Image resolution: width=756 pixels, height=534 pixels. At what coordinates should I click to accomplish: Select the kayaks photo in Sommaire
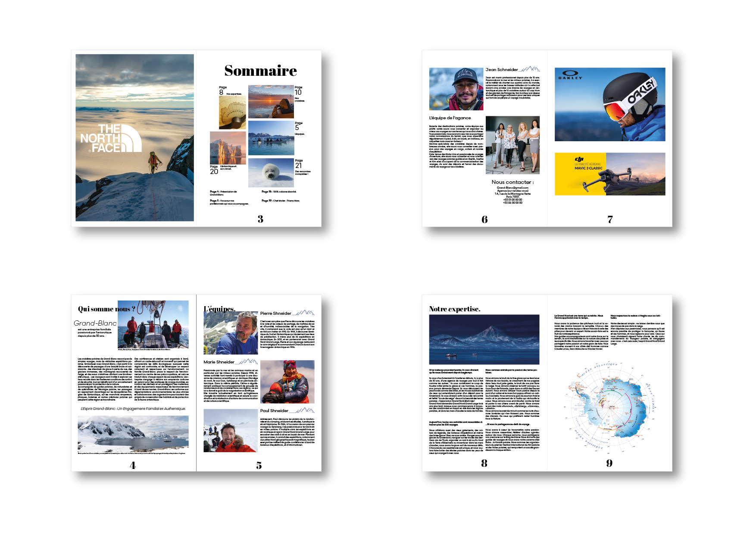coord(271,138)
